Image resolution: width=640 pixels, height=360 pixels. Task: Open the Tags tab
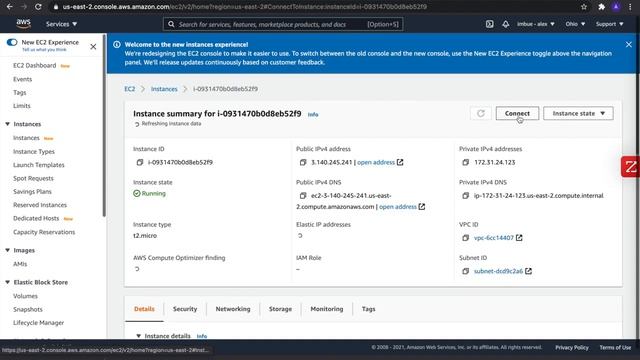tap(369, 309)
